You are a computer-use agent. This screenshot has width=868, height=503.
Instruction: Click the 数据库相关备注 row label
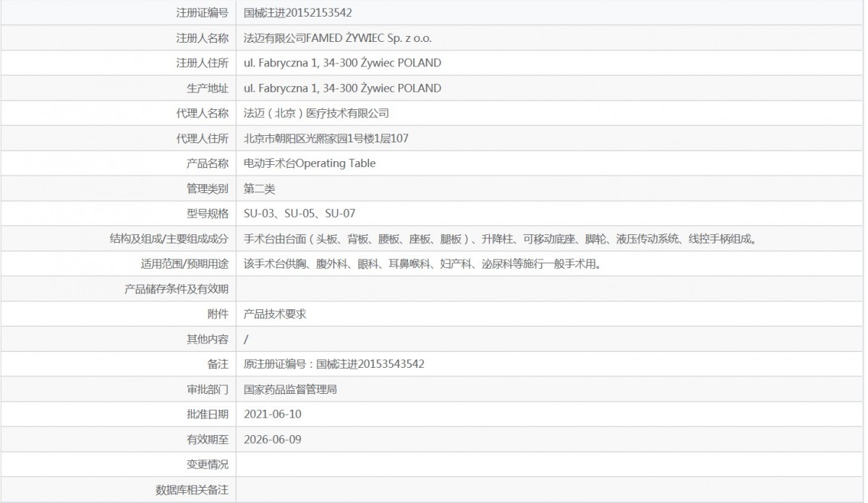click(192, 490)
